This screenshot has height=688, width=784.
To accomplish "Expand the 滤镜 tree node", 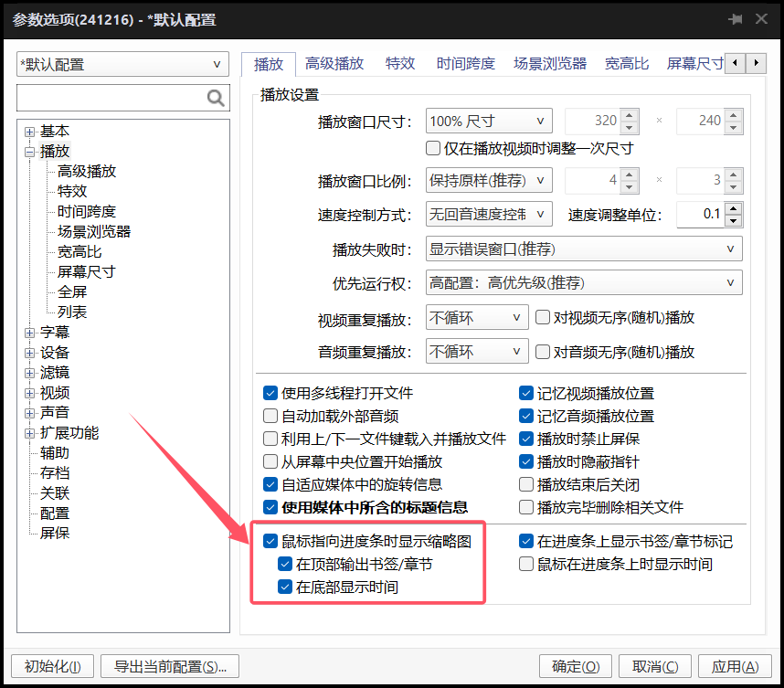I will (x=29, y=373).
